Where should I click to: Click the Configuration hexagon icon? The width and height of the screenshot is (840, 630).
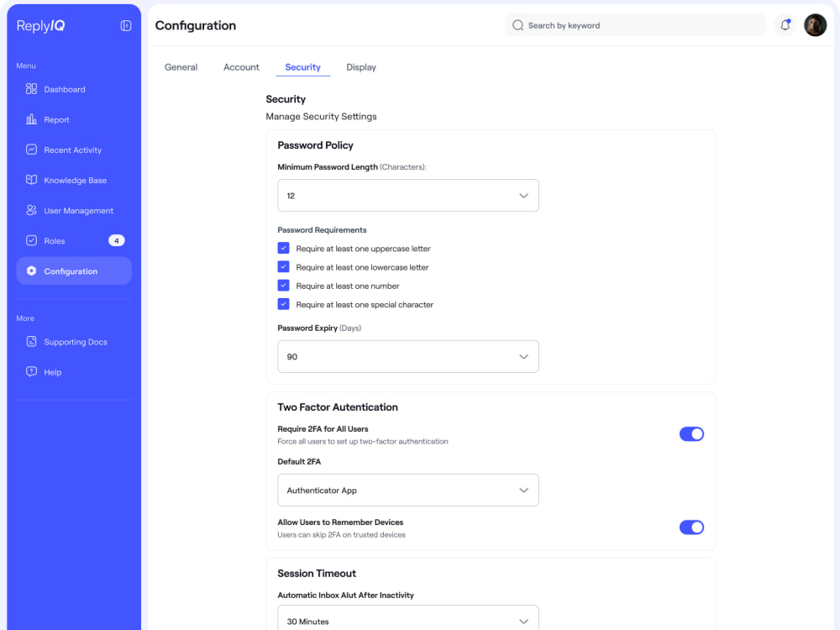click(32, 270)
